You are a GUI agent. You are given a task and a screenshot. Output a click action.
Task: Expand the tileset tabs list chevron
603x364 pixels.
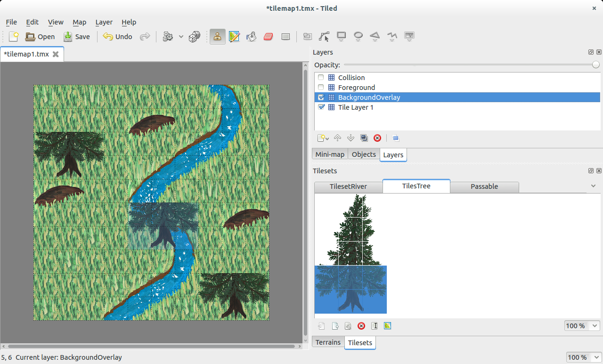(593, 186)
